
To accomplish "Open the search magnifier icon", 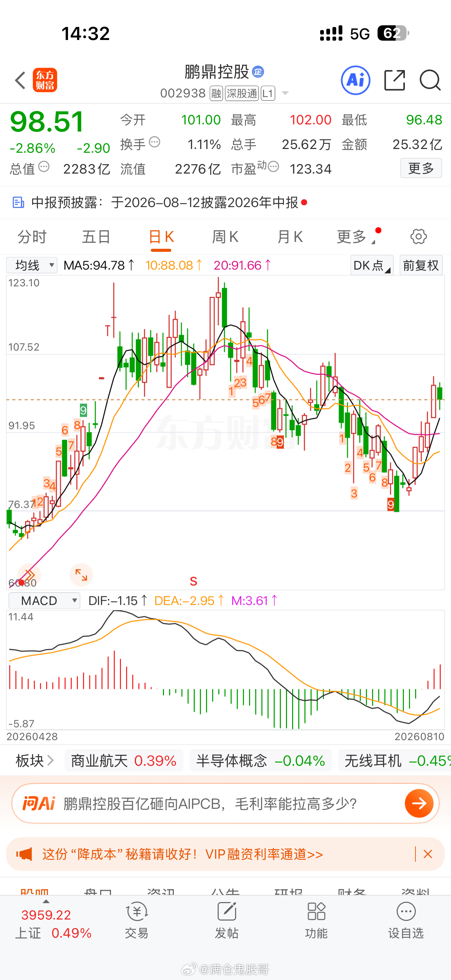I will (430, 80).
